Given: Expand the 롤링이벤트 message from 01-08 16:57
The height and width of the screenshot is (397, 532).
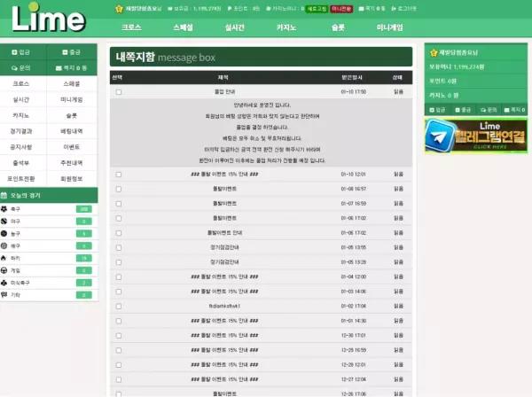Looking at the screenshot, I should [225, 189].
